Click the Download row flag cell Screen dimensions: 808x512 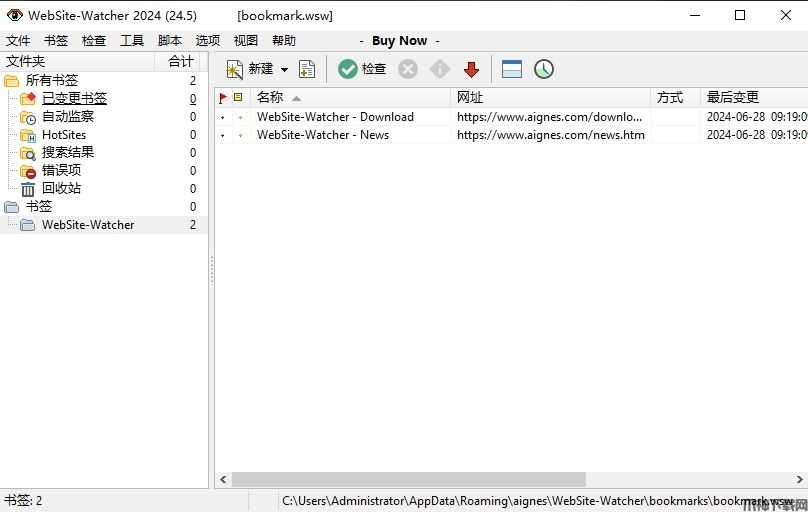pos(223,117)
